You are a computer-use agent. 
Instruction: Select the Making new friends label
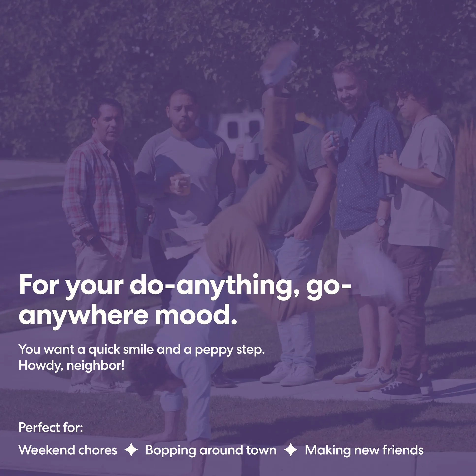[364, 450]
